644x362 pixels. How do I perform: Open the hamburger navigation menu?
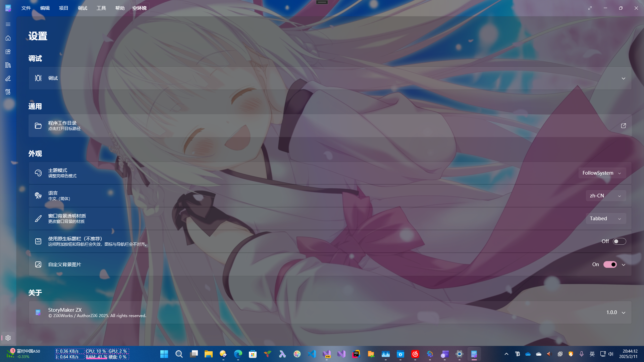click(x=8, y=24)
